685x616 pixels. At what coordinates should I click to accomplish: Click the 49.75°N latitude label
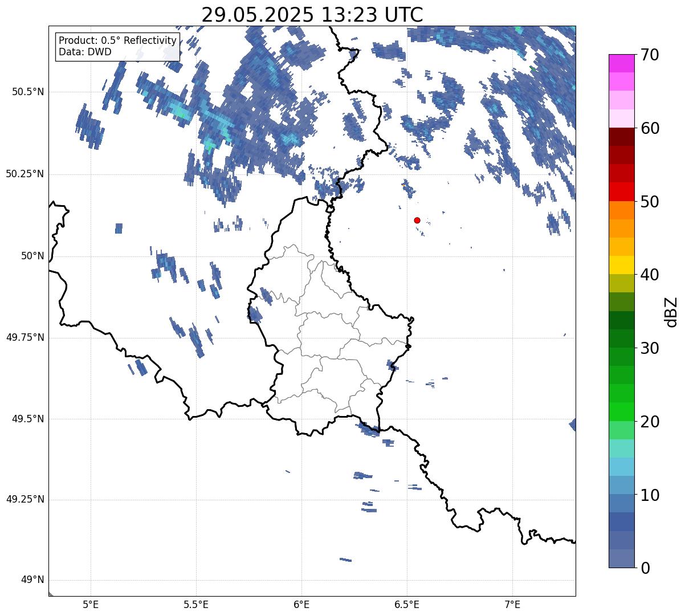click(x=25, y=337)
